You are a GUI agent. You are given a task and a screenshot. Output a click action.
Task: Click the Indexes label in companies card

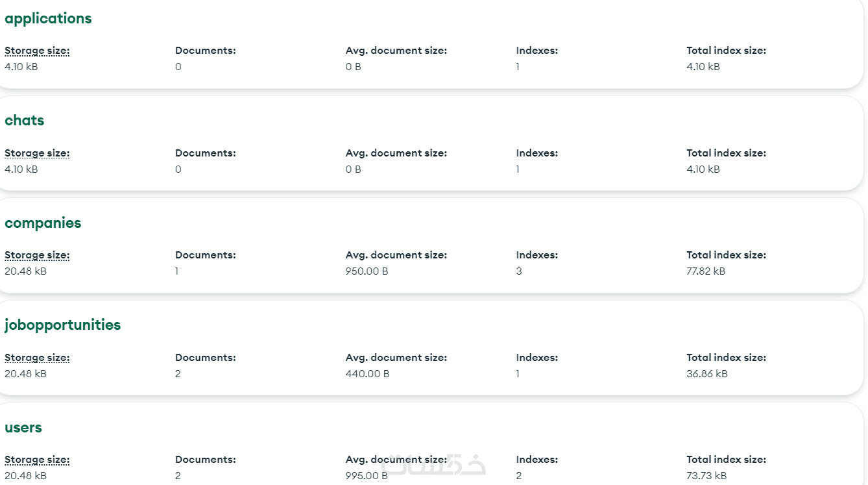click(536, 255)
